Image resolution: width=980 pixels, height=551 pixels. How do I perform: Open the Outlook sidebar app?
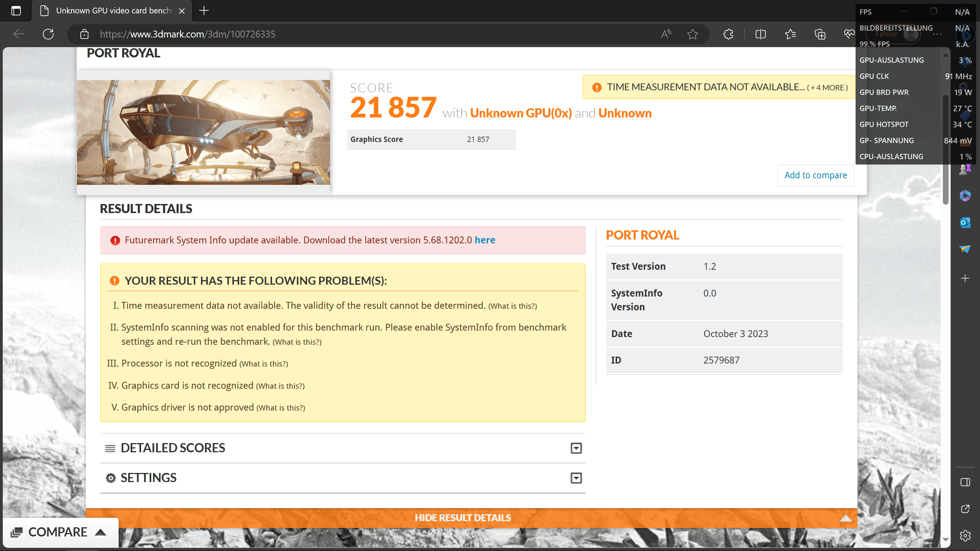coord(965,222)
